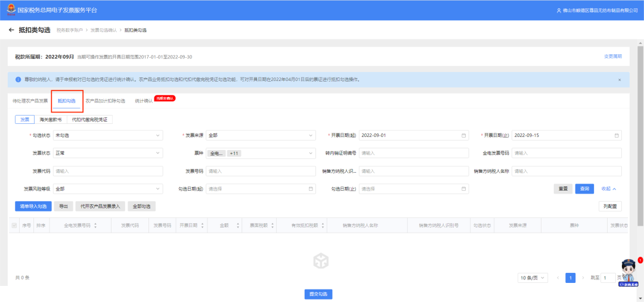Go to next page arrow in pagination
The height and width of the screenshot is (302, 644).
[x=583, y=278]
